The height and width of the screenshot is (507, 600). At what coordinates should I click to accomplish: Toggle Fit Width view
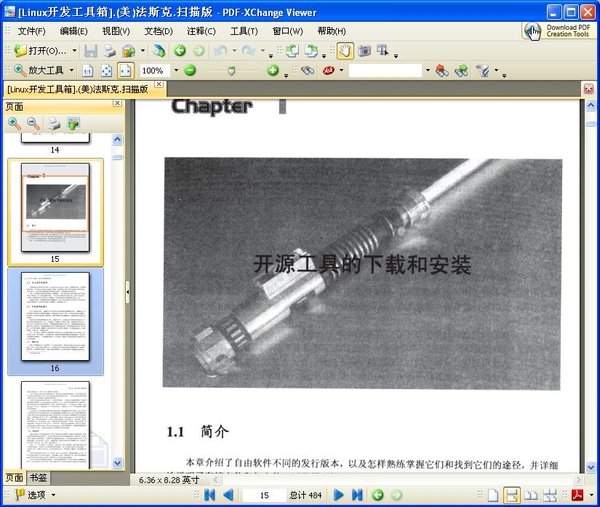click(126, 70)
